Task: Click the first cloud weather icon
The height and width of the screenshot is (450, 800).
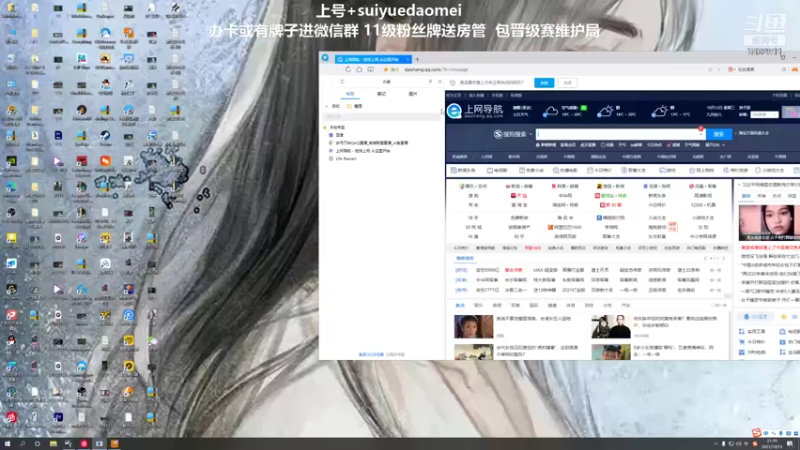Action: (x=550, y=111)
